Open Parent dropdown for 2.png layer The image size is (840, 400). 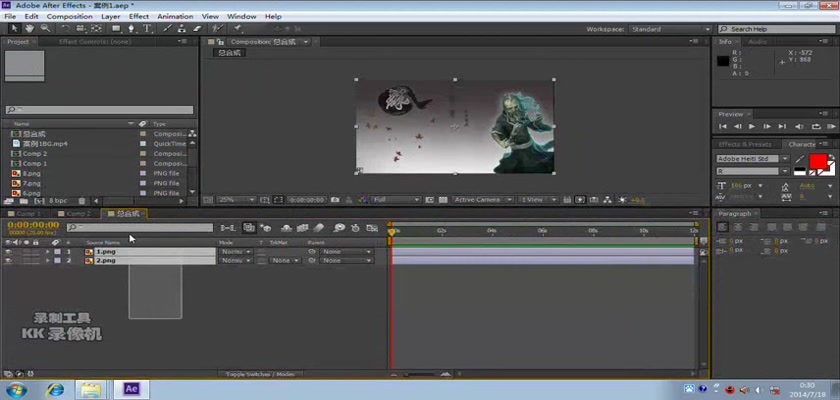(346, 261)
